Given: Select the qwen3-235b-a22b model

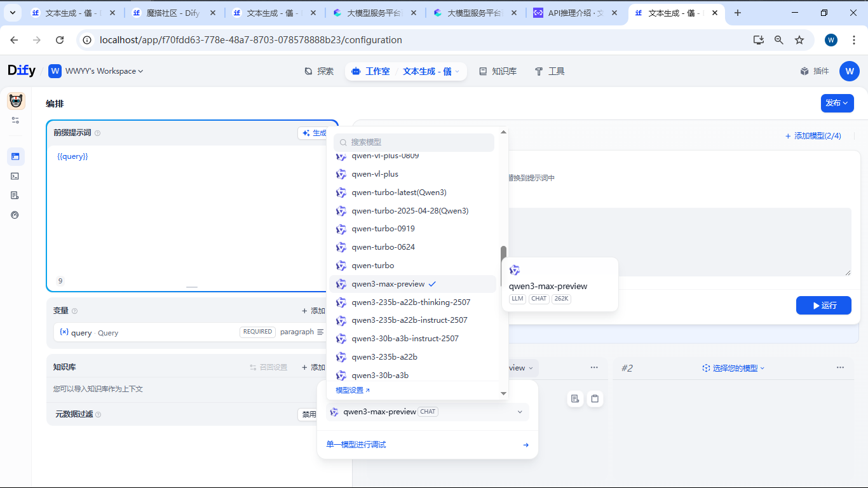Looking at the screenshot, I should pos(412,357).
